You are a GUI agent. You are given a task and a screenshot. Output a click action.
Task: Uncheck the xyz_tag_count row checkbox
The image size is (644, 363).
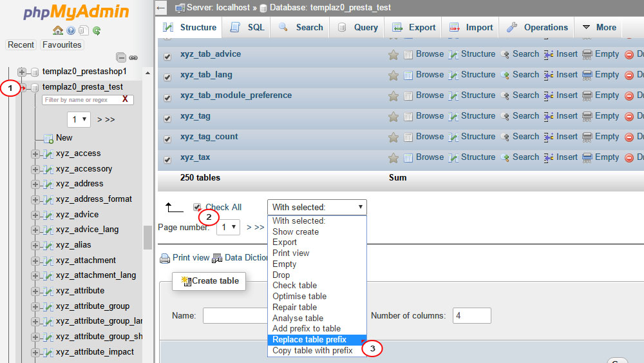tap(167, 139)
